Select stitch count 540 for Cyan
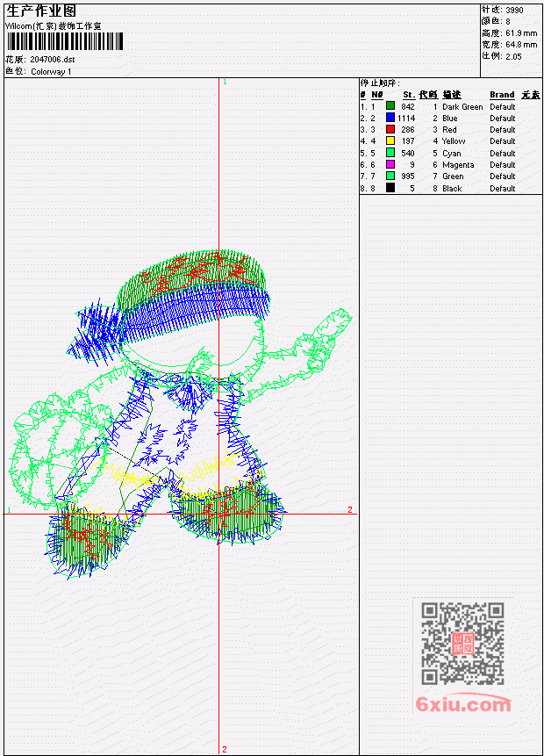The height and width of the screenshot is (756, 544). (x=408, y=154)
